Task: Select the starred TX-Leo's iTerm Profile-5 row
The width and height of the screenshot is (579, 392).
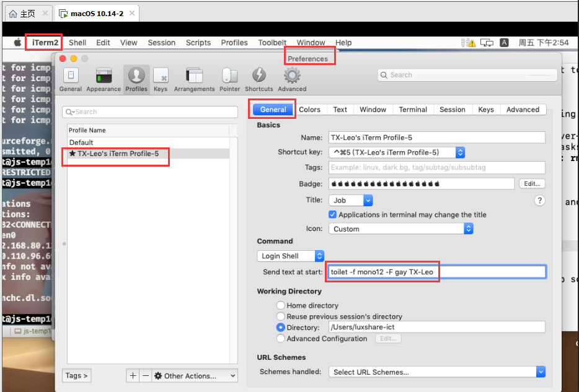Action: (x=148, y=154)
